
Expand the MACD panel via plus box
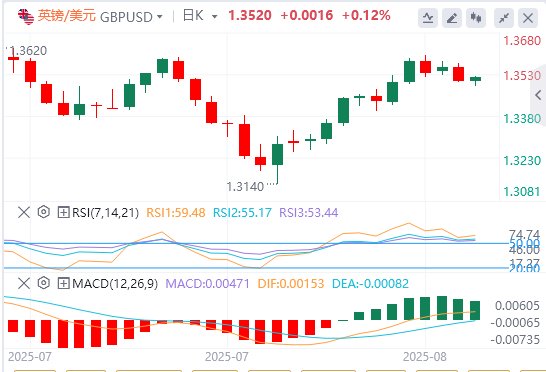(63, 283)
